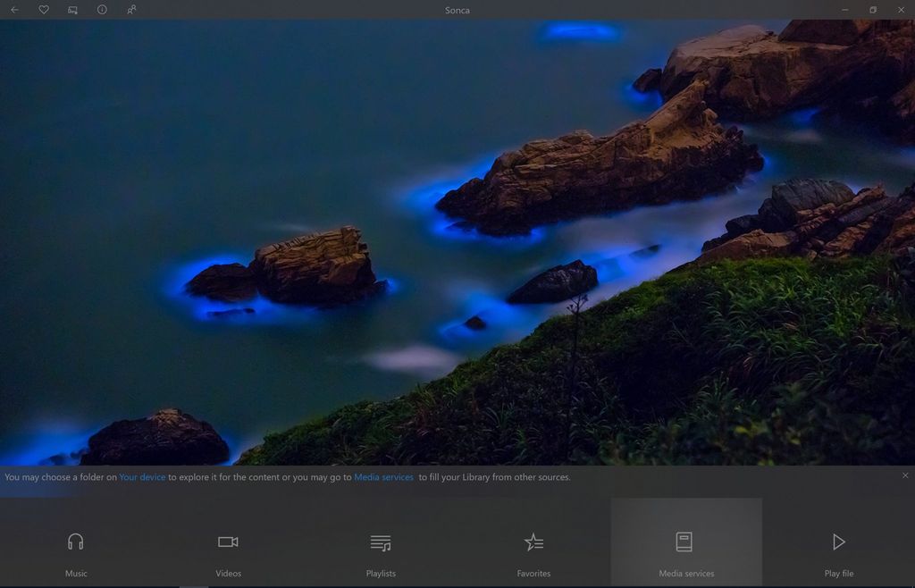Click the Play file triangle icon
Screen dimensions: 915x588
point(838,541)
